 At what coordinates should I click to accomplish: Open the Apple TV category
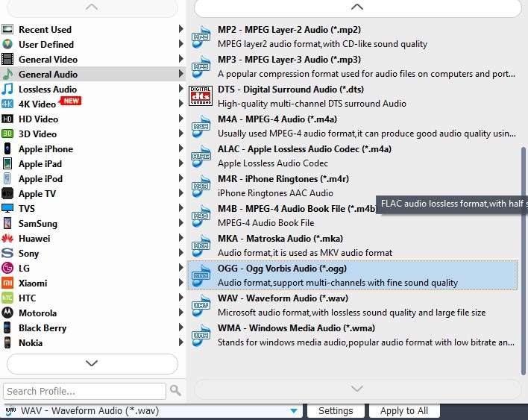[x=92, y=193]
